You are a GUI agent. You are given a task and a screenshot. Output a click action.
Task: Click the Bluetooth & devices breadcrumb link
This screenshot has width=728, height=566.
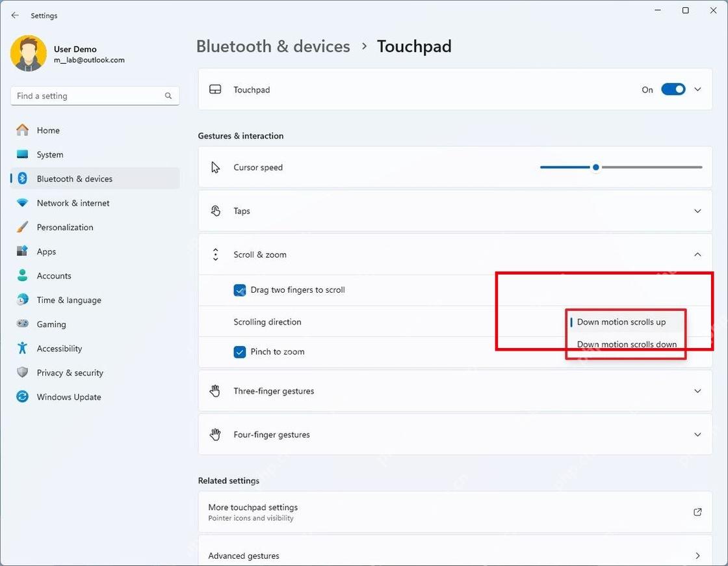click(x=273, y=46)
